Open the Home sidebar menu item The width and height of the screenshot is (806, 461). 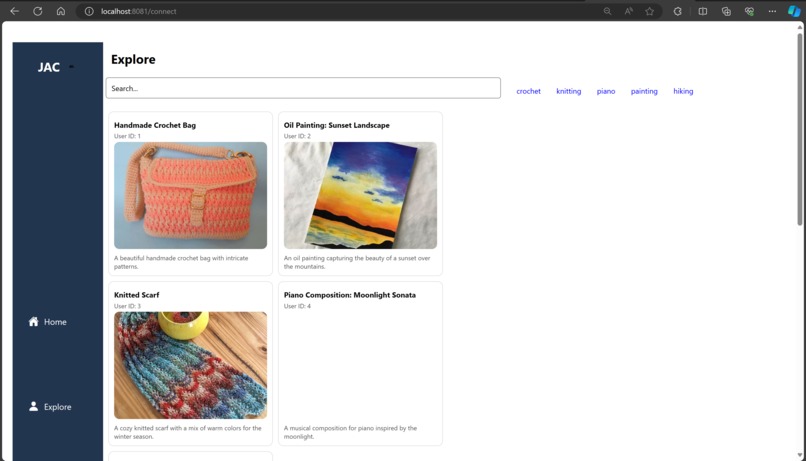48,322
